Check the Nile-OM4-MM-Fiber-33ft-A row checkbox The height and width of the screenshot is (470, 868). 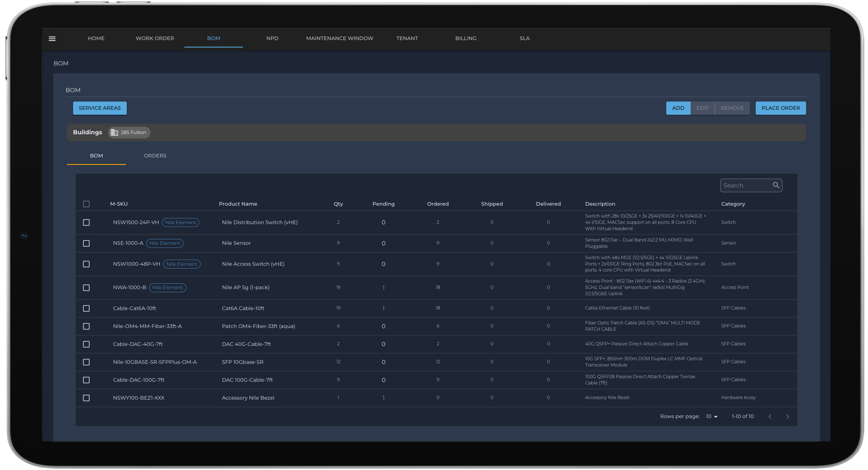pyautogui.click(x=86, y=326)
